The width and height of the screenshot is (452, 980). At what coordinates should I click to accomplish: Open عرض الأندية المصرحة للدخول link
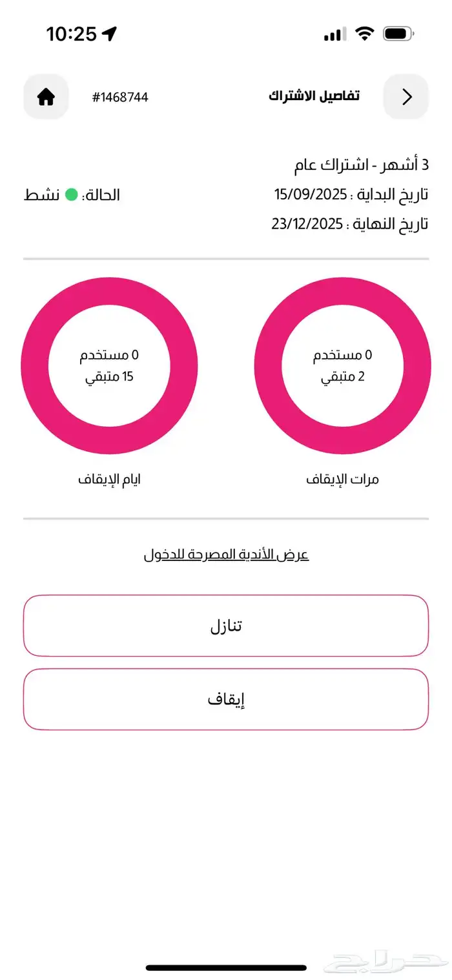tap(226, 555)
